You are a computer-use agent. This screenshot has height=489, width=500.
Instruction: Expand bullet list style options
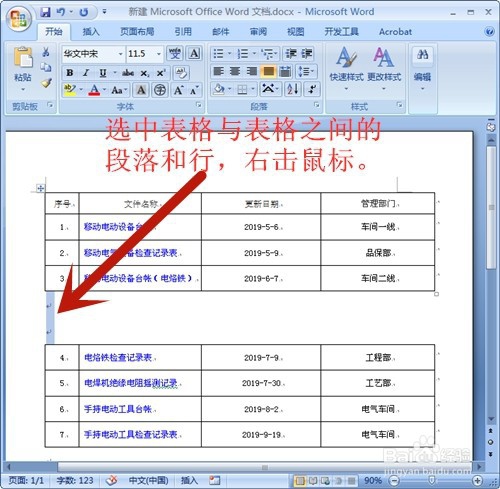[229, 53]
